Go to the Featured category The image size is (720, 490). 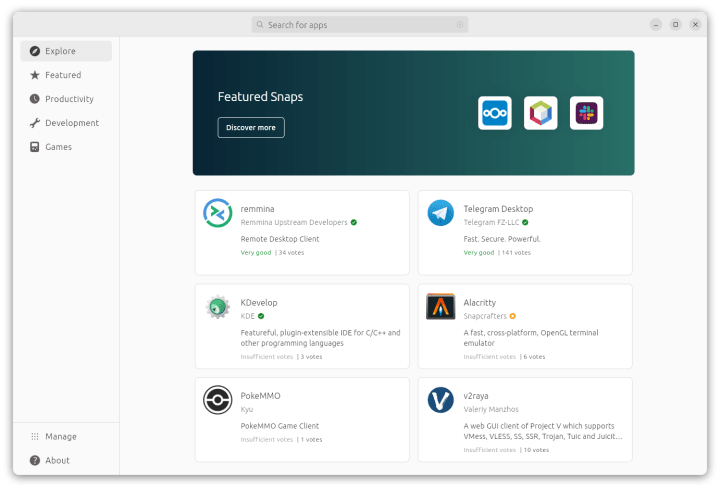pos(66,75)
